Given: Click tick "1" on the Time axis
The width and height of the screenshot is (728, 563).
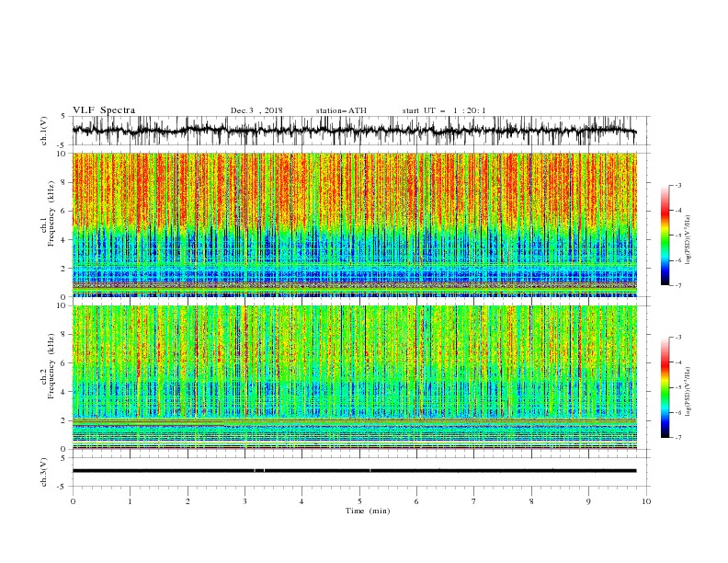Looking at the screenshot, I should coord(130,501).
